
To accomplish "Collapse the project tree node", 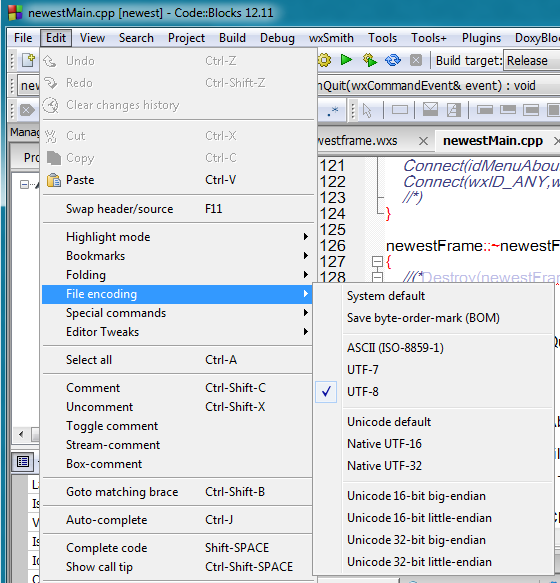I will [x=24, y=184].
